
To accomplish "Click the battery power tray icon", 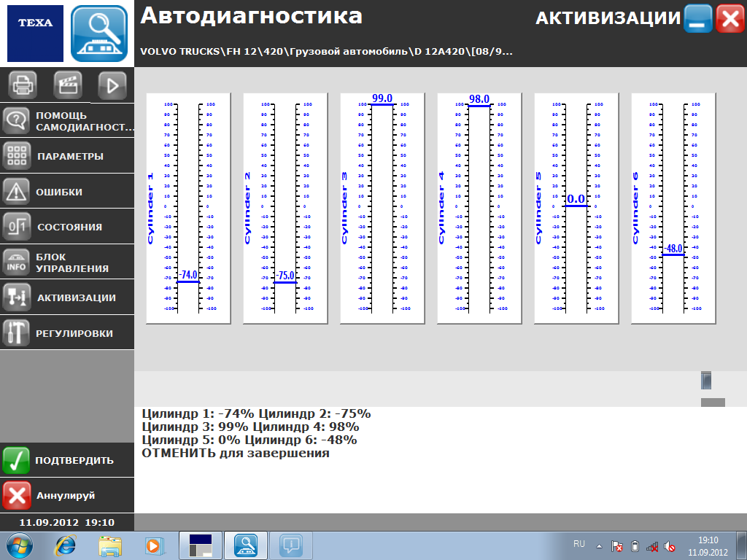I will [635, 546].
